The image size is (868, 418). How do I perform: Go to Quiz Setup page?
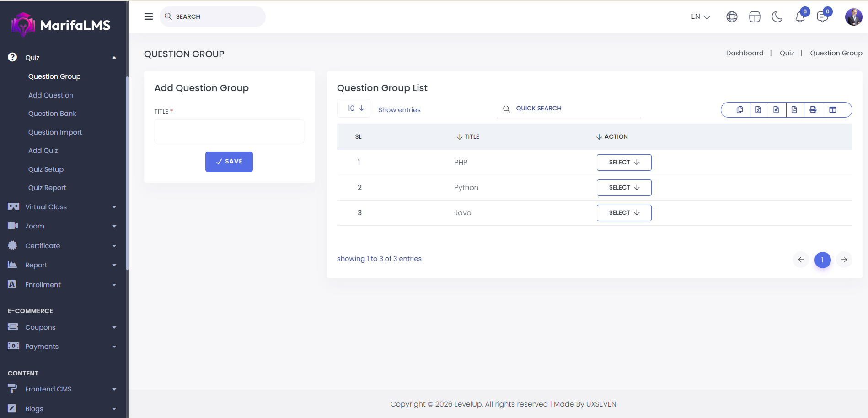tap(46, 169)
